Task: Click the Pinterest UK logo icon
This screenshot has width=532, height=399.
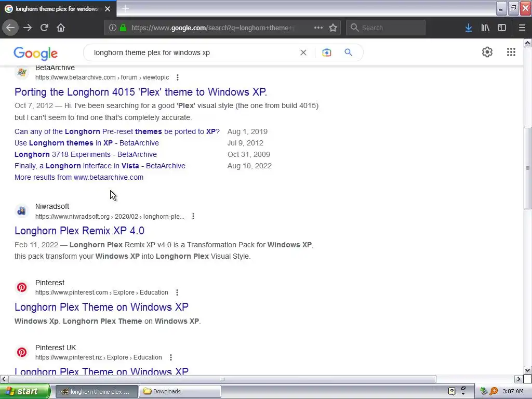Action: [22, 352]
